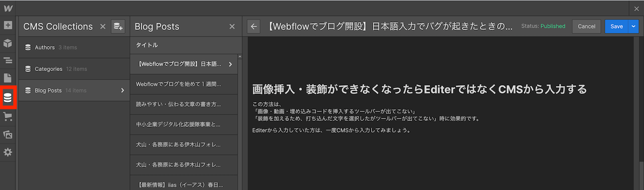Click the Categories collection database icon
This screenshot has height=190, width=644.
click(x=28, y=69)
